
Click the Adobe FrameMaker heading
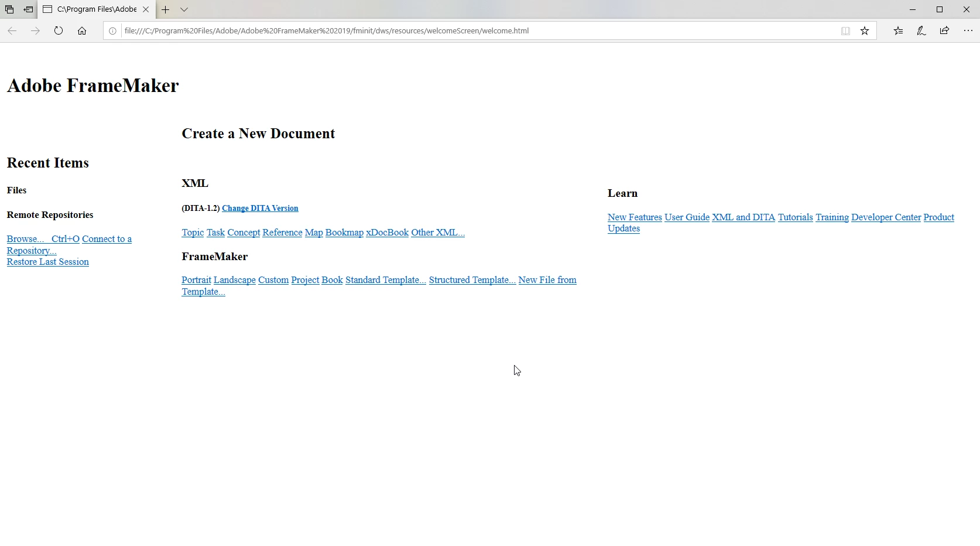92,86
